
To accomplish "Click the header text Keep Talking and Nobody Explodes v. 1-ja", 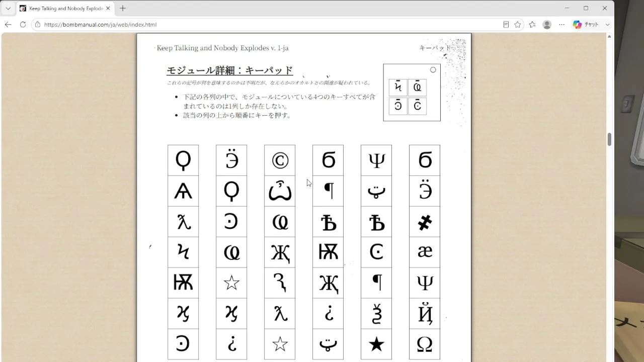I will point(222,48).
